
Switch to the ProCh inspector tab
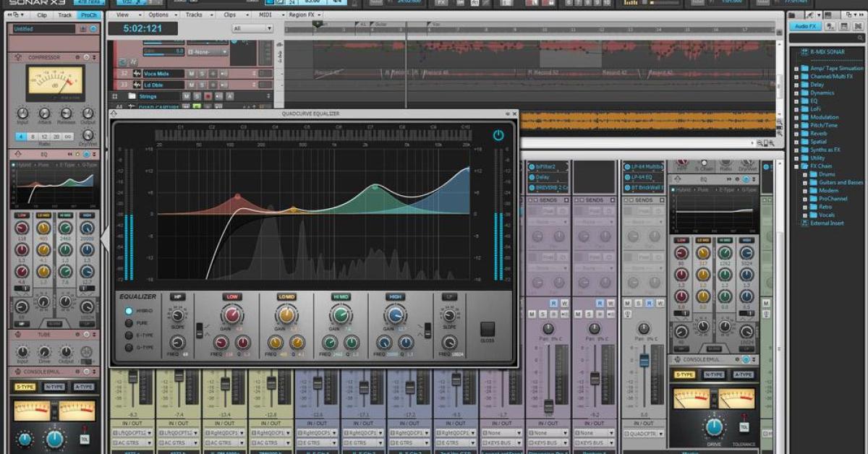88,14
